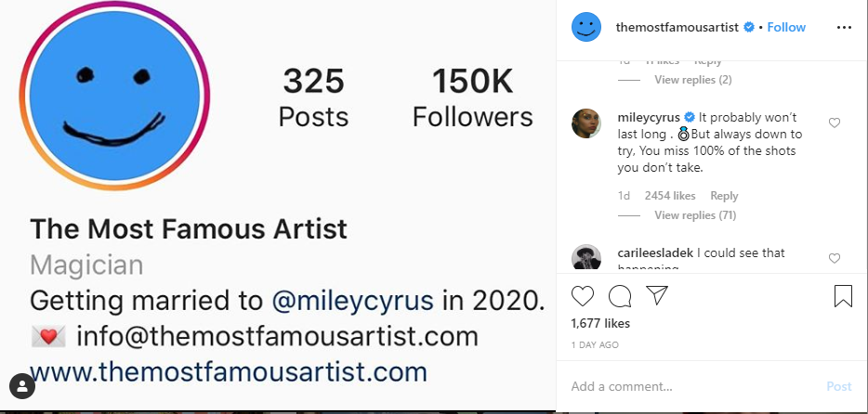Open themostfamousartist smiley avatar in header

coord(586,28)
